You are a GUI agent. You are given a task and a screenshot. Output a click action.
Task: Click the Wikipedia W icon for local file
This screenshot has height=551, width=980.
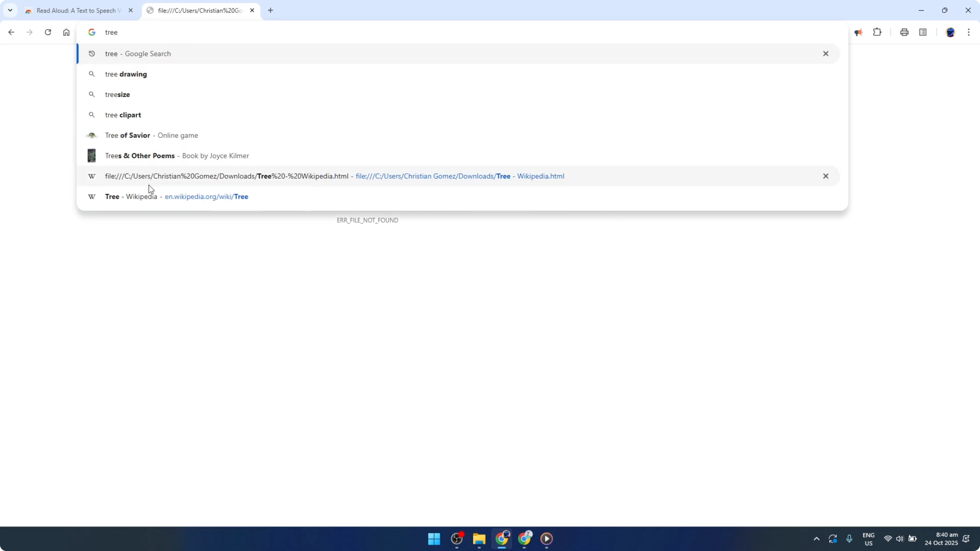click(x=92, y=176)
